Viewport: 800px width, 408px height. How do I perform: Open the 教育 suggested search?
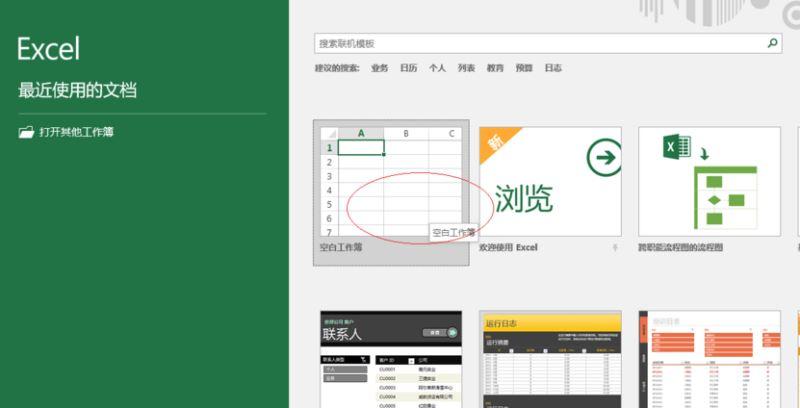[495, 68]
